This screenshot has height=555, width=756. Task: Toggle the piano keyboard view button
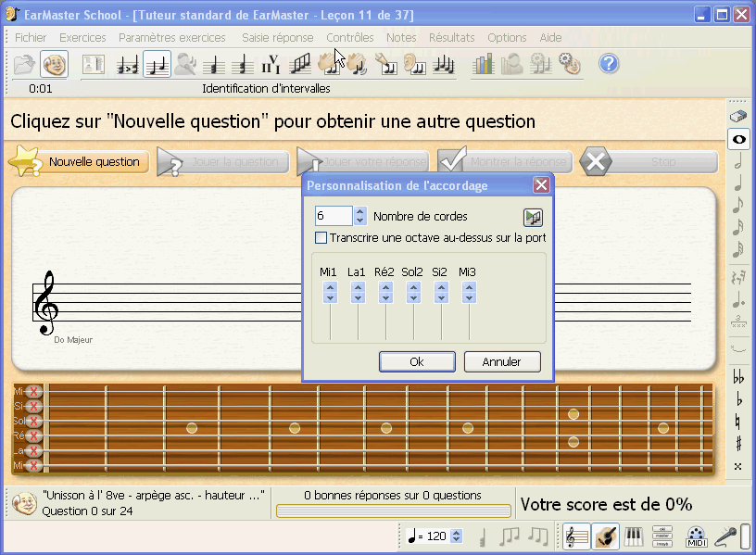click(634, 536)
